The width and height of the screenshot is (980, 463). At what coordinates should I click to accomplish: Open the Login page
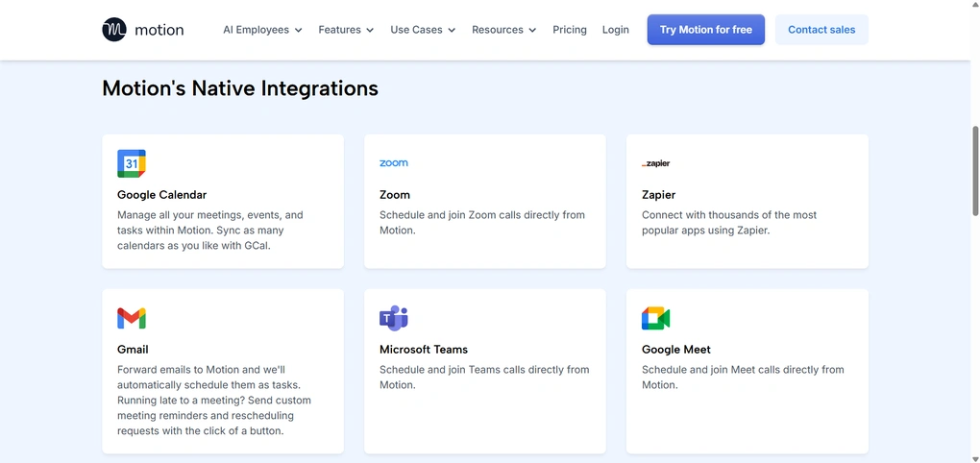click(616, 30)
